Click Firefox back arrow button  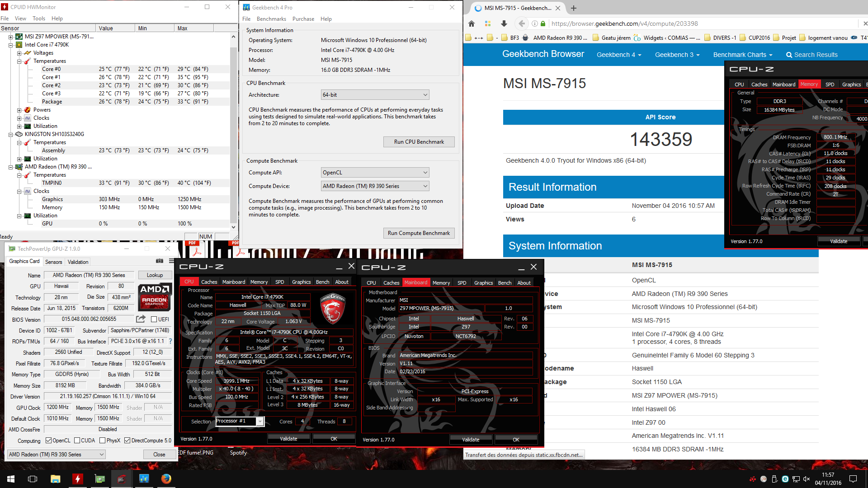click(x=522, y=23)
